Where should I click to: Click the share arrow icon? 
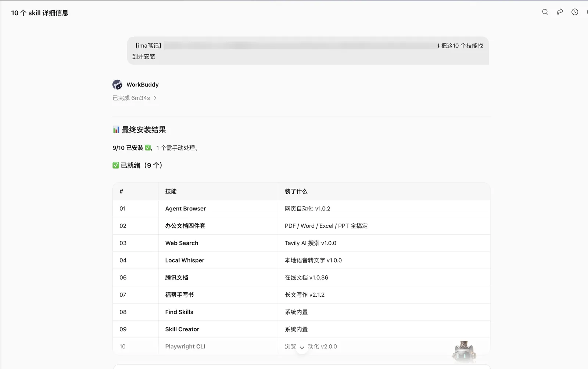(x=560, y=12)
